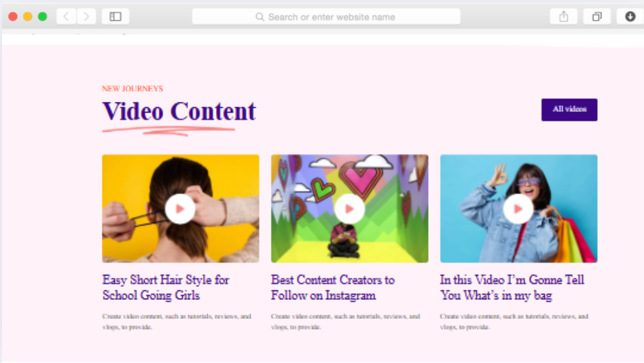Close the window with the red button
644x363 pixels.
click(13, 16)
